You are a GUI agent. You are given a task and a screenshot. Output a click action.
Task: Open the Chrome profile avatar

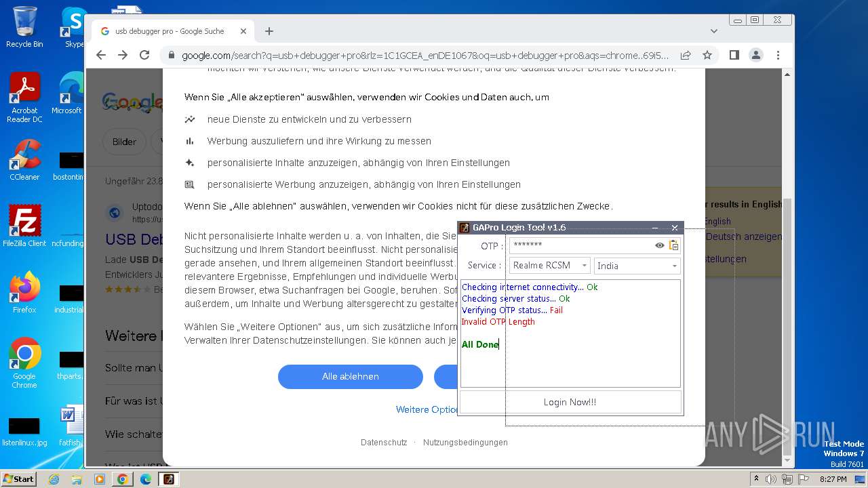[756, 55]
